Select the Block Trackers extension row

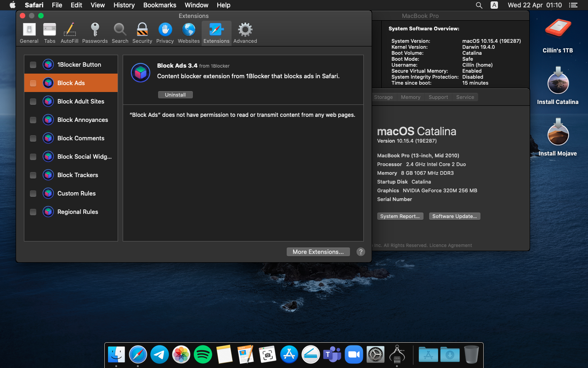(x=71, y=175)
